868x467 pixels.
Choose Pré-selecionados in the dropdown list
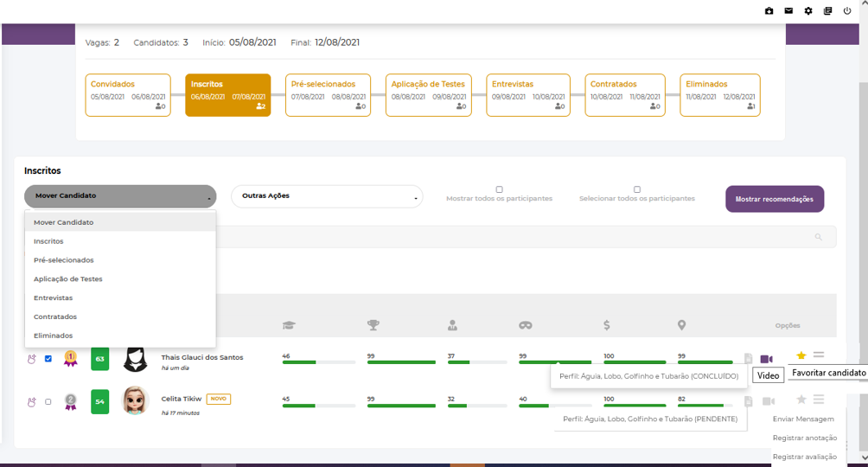(64, 260)
